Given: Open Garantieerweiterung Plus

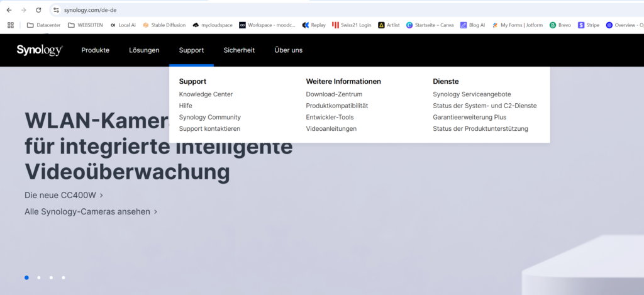Looking at the screenshot, I should coord(469,117).
